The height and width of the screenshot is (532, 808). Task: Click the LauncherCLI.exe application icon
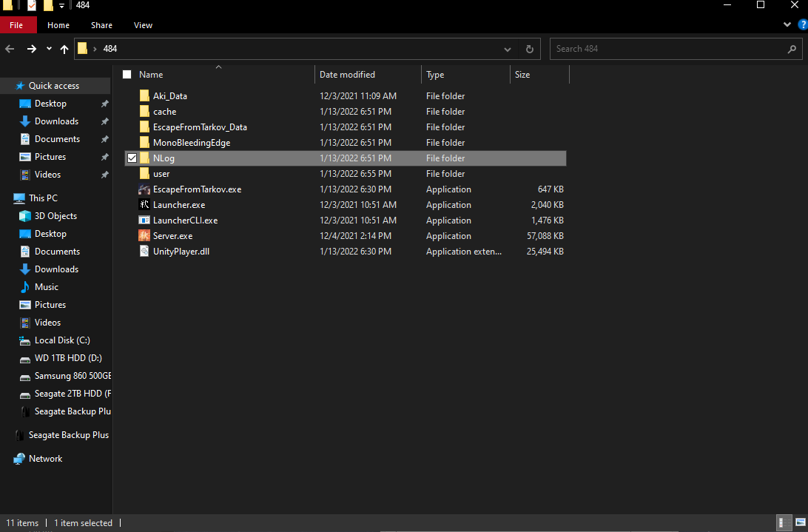pyautogui.click(x=144, y=220)
